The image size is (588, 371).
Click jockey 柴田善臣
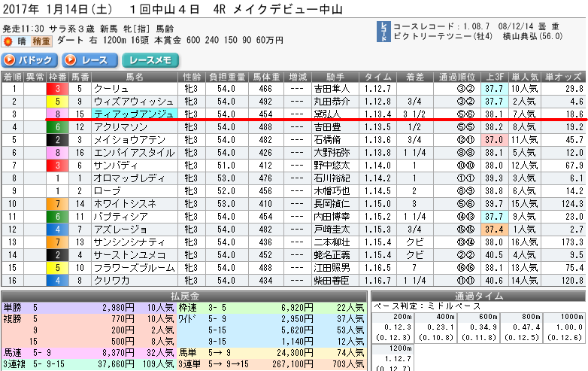[x=332, y=280]
